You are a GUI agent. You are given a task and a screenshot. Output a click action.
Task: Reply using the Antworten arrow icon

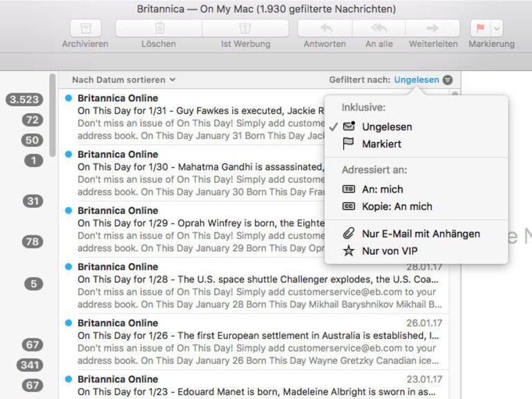point(325,28)
